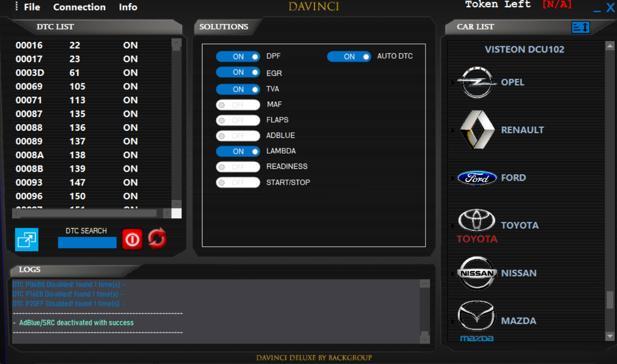617x364 pixels.
Task: Select the Opel logo
Action: 477,83
